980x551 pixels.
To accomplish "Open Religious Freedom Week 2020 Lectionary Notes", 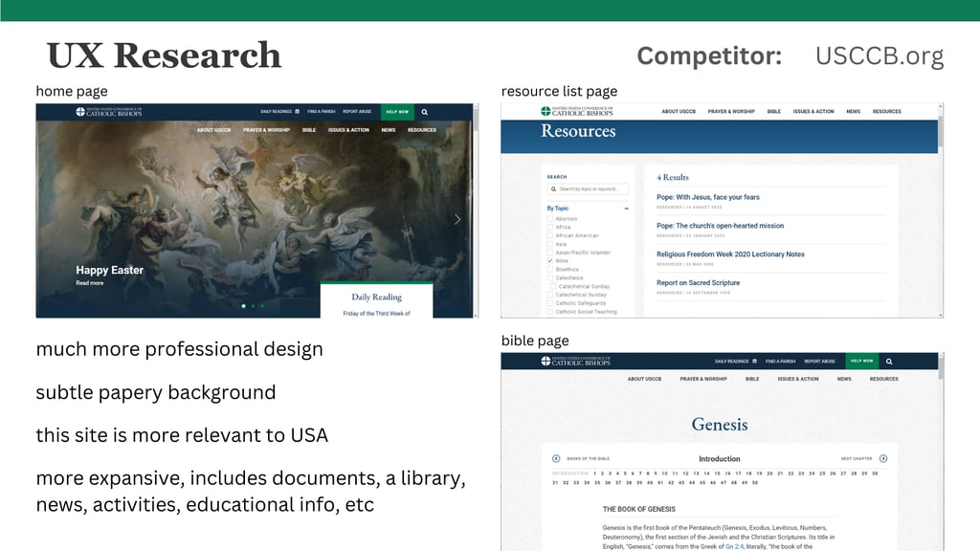I will click(730, 254).
